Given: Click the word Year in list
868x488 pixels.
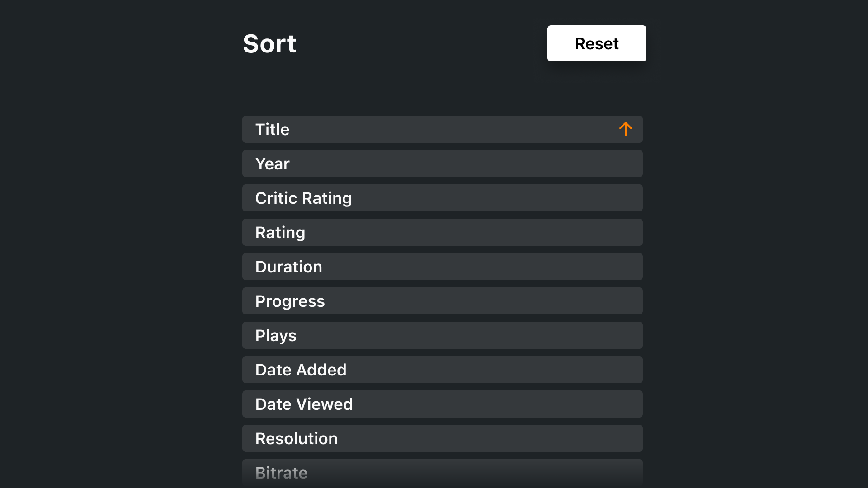Looking at the screenshot, I should 272,164.
